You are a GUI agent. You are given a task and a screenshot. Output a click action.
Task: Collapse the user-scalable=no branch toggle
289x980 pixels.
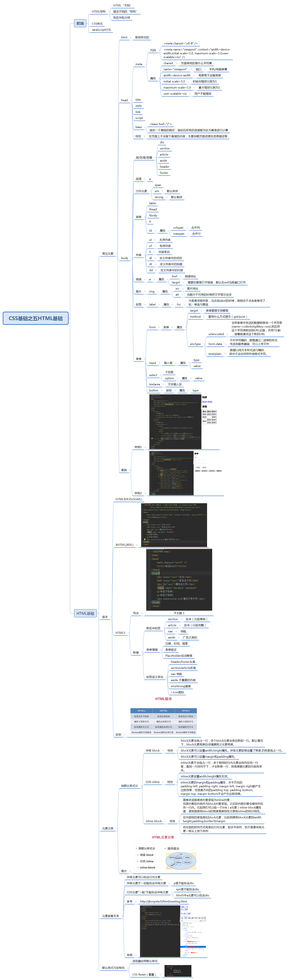190,94
